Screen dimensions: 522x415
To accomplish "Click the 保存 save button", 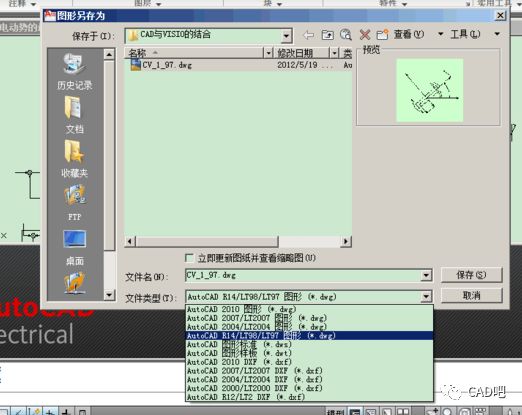I will [471, 275].
